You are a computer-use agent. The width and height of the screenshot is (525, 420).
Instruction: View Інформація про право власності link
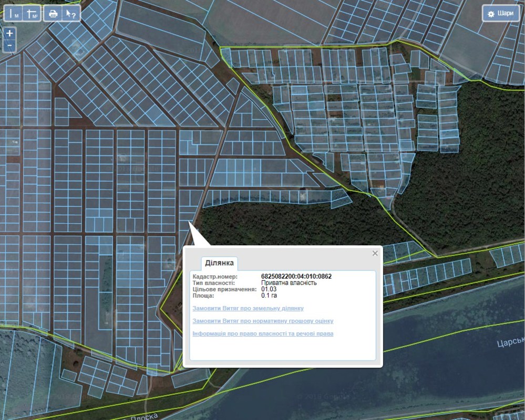pos(263,333)
